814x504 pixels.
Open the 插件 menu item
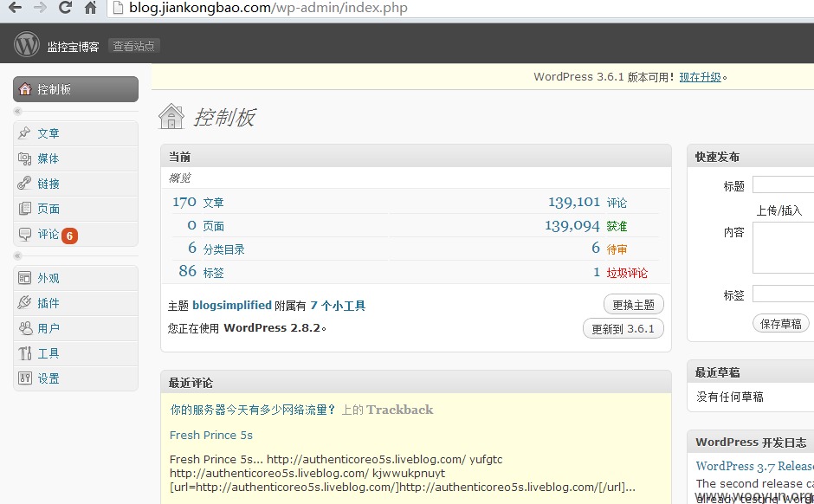(76, 303)
